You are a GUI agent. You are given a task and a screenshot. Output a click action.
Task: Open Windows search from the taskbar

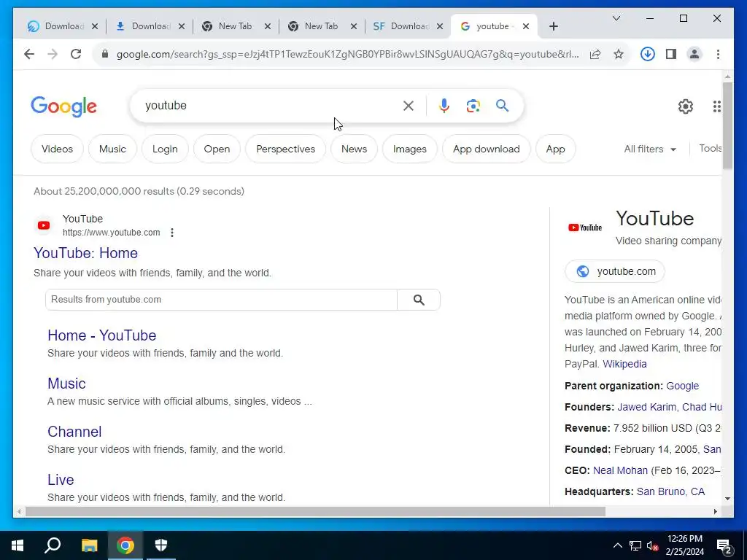click(x=53, y=545)
